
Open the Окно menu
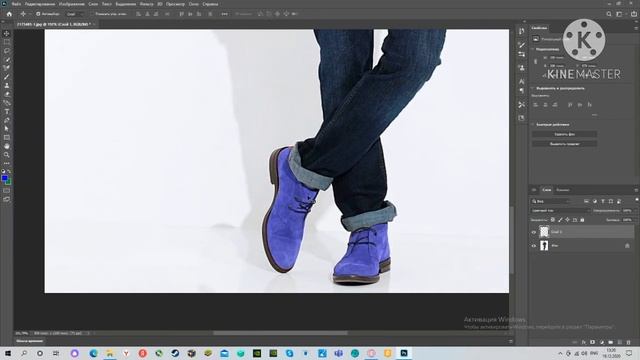pos(193,4)
